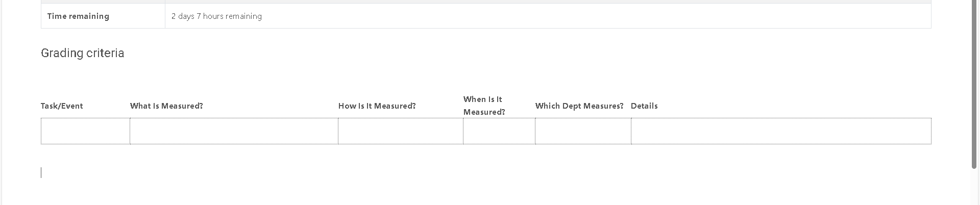Place cursor in empty Which Dept Measures cell
Screen dimensions: 980x205
tap(583, 131)
